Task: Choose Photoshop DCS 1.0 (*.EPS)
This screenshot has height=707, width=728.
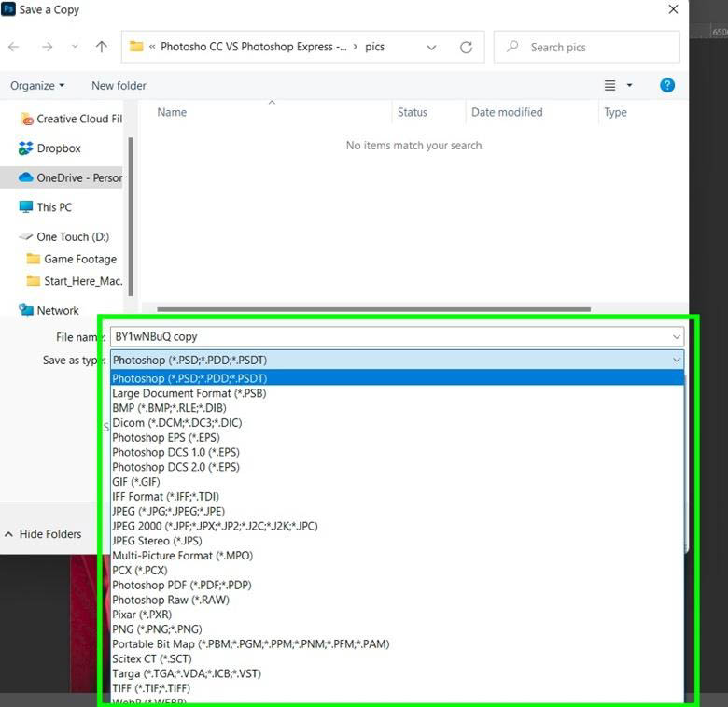Action: point(397,452)
